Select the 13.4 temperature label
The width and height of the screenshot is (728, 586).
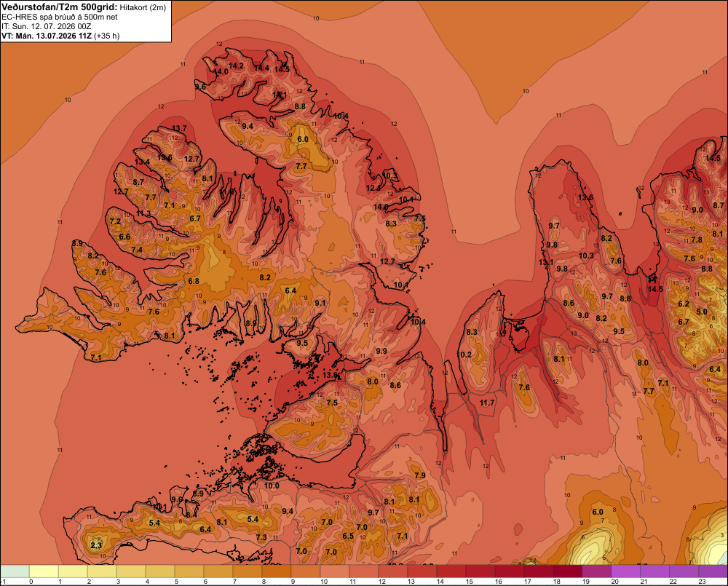coord(142,162)
